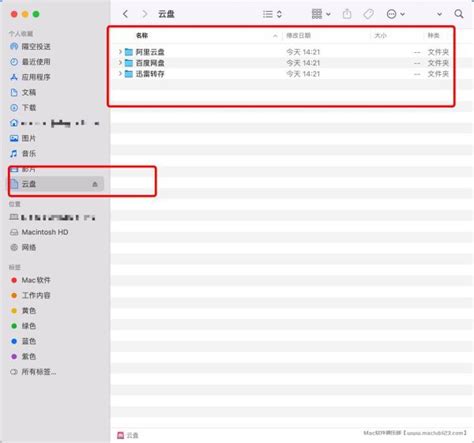This screenshot has height=443, width=474.
Task: Expand the 迅雷转存 folder
Action: pyautogui.click(x=120, y=74)
